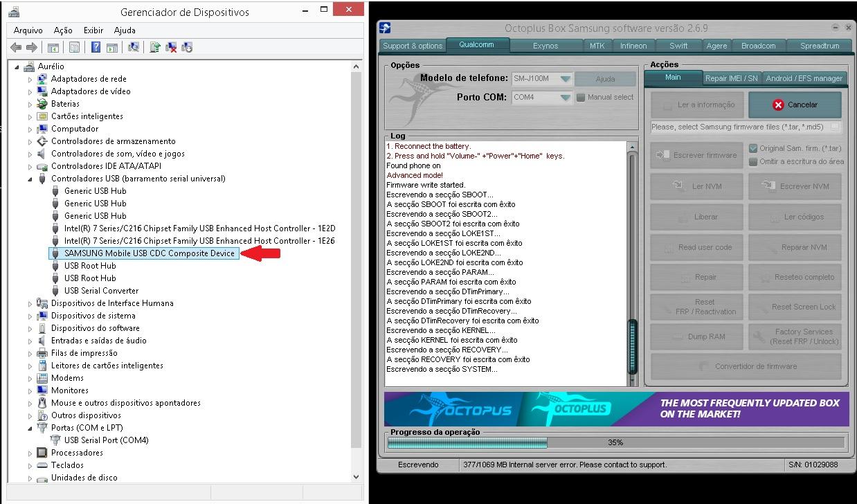
Task: Open the Properties toolbar icon in Device Manager
Action: coord(74,47)
